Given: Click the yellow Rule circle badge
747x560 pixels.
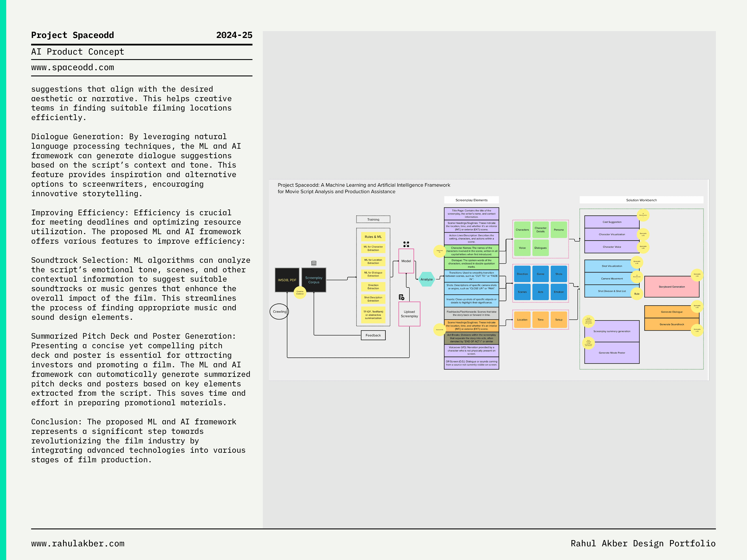Looking at the screenshot, I should [637, 294].
